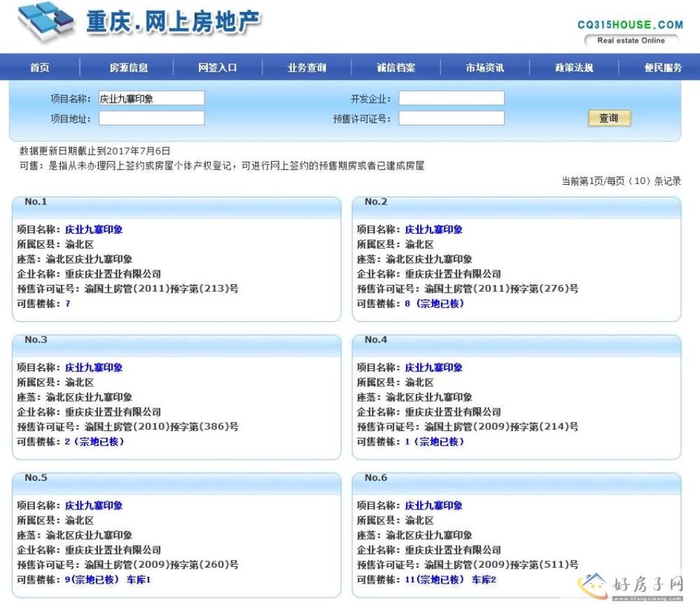Click 9(宗地已核) link in No.5 card
The width and height of the screenshot is (700, 604).
coord(92,580)
